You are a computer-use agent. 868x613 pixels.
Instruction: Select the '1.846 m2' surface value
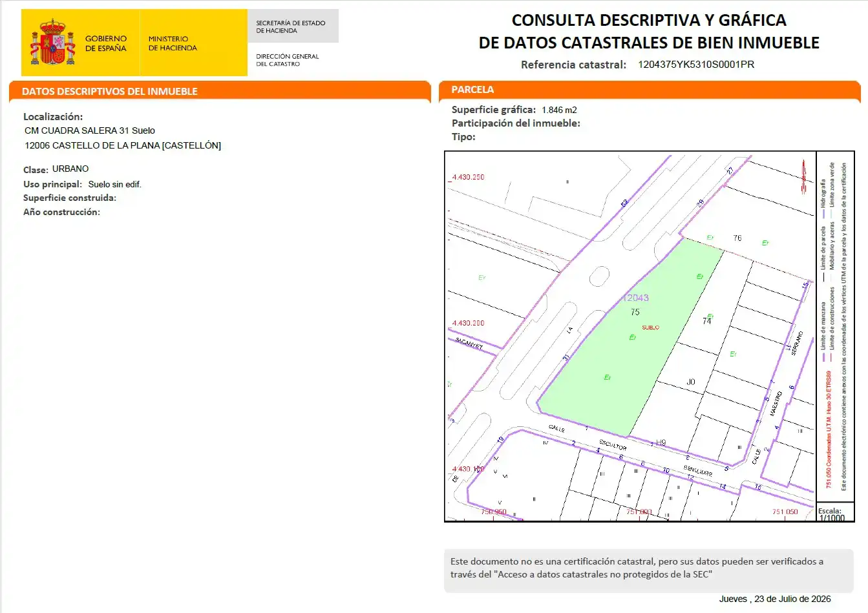(560, 110)
